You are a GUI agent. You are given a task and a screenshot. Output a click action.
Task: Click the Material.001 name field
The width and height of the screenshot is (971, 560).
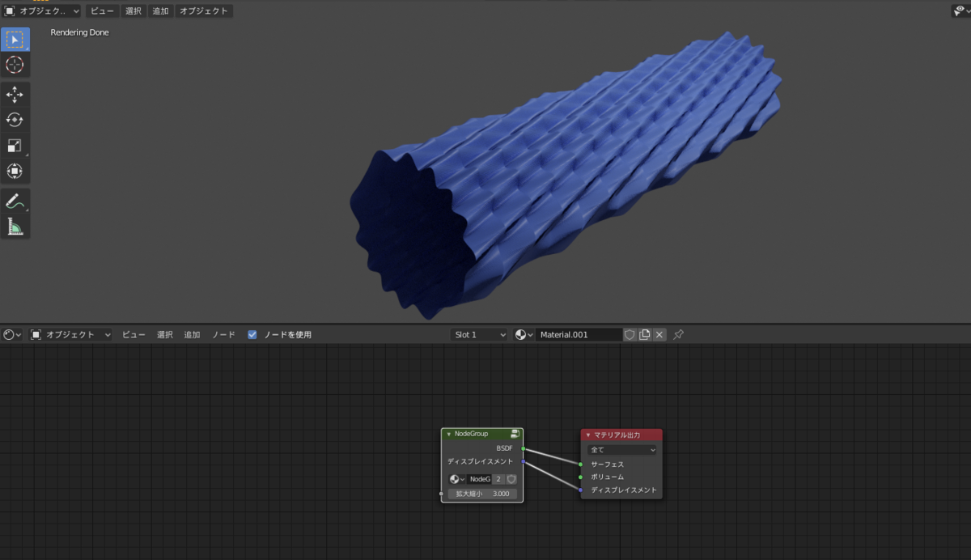(x=579, y=334)
